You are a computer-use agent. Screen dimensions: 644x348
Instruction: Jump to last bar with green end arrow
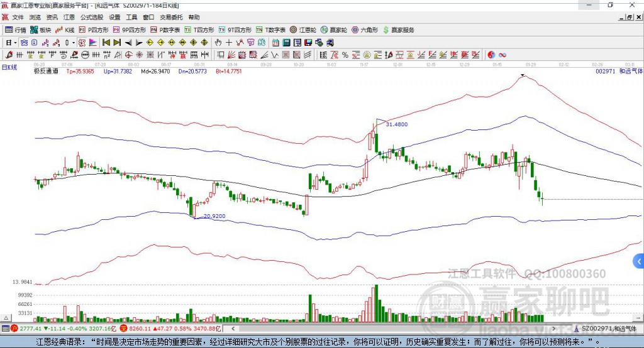pyautogui.click(x=117, y=43)
